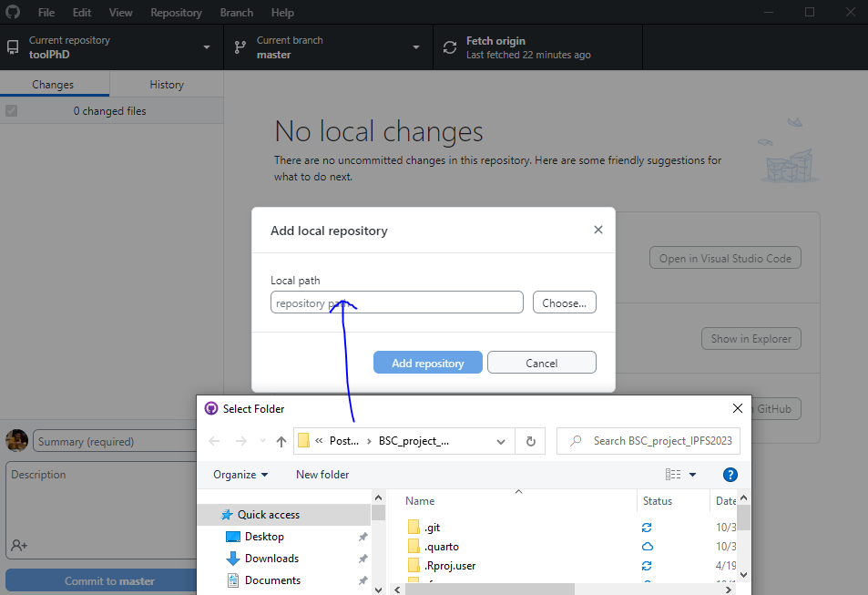Switch to the History tab
Image resolution: width=868 pixels, height=595 pixels.
167,85
